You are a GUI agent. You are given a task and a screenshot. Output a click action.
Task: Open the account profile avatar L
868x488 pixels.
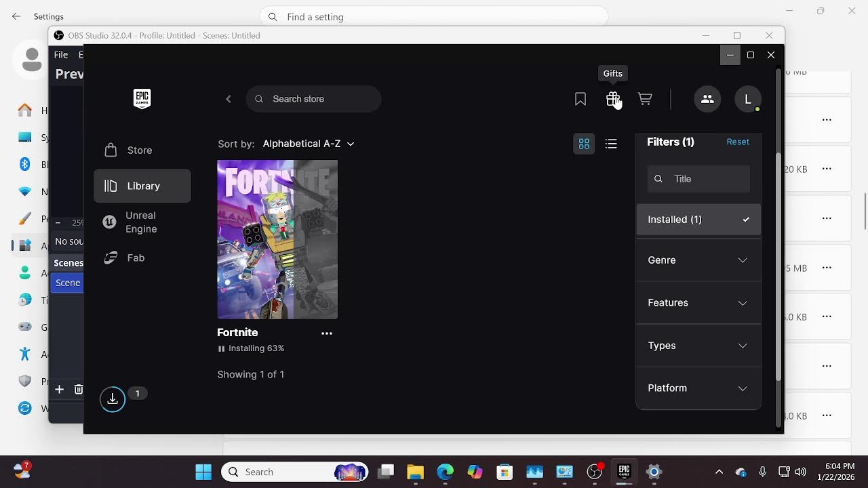(x=748, y=99)
